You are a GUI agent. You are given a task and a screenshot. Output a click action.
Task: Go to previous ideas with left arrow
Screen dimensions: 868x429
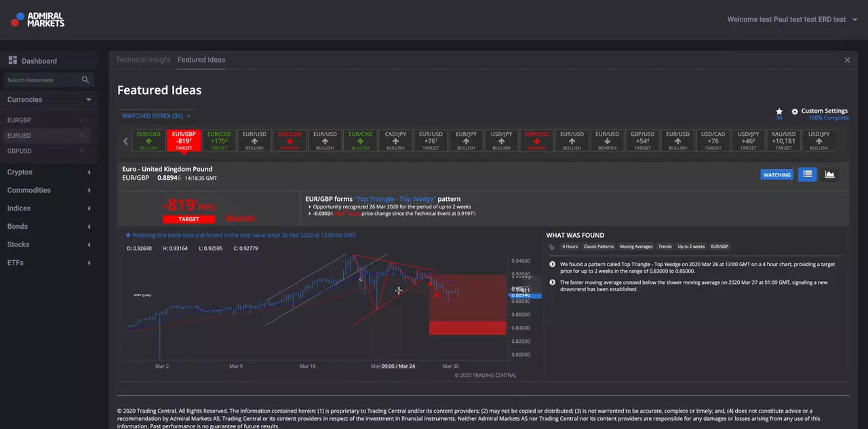125,141
